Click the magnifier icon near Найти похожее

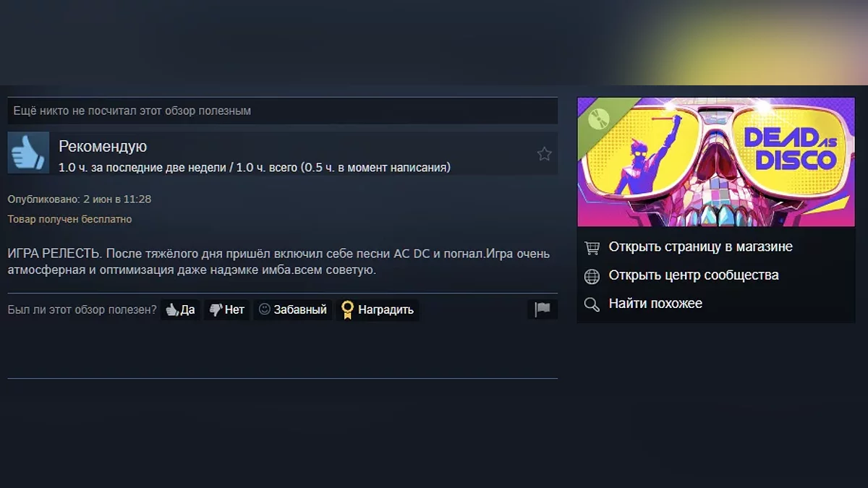tap(592, 304)
